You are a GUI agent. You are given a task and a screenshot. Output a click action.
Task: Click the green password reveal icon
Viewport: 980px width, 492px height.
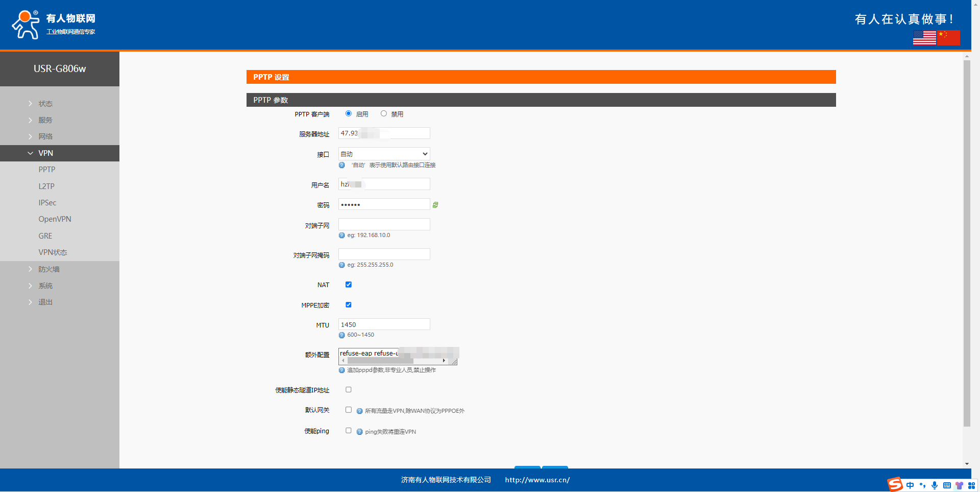435,205
